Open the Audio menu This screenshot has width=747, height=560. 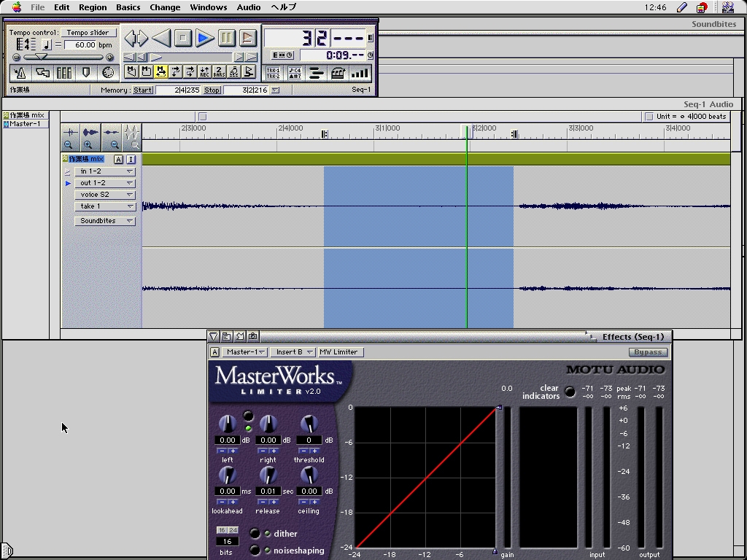[249, 7]
